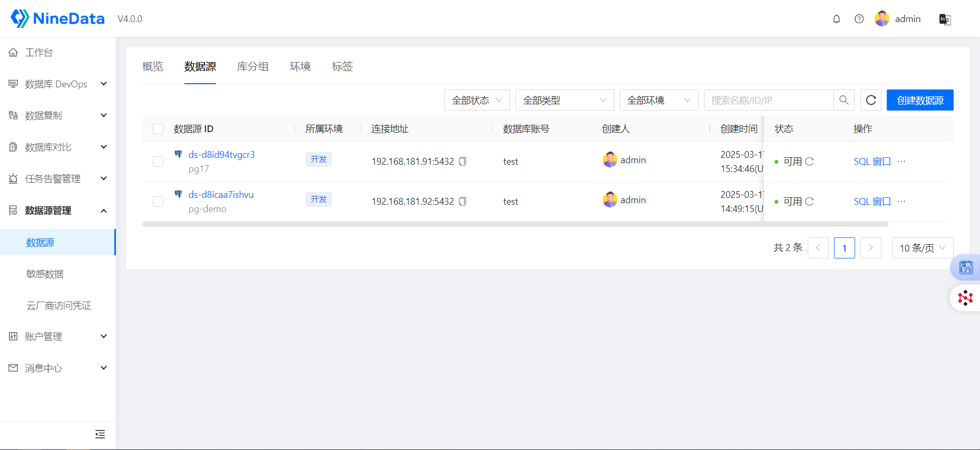The width and height of the screenshot is (980, 450).
Task: Click the 工作台 home icon
Action: coord(13,53)
